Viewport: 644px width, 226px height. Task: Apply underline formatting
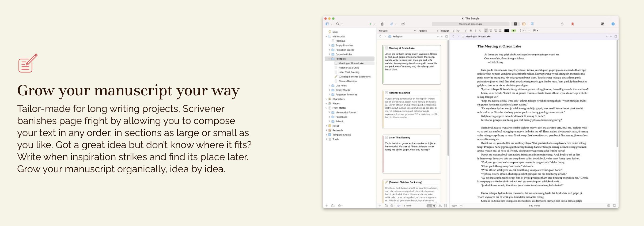(480, 31)
